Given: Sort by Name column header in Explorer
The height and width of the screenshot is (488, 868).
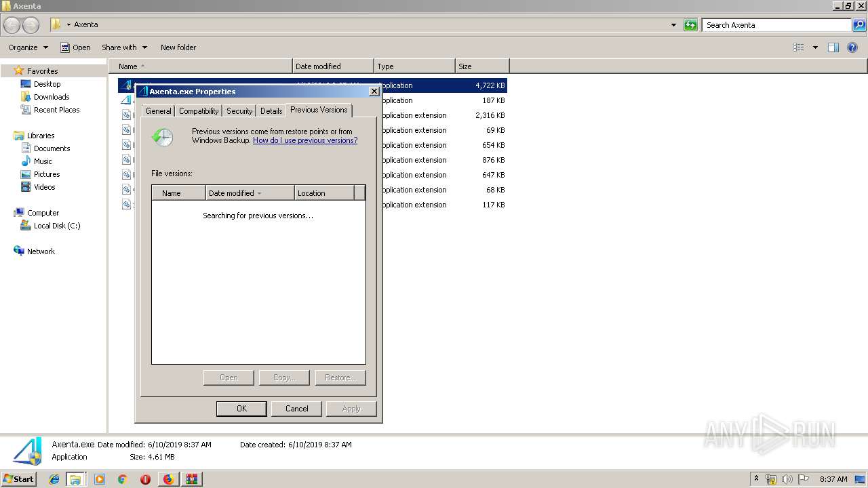Looking at the screenshot, I should tap(200, 66).
